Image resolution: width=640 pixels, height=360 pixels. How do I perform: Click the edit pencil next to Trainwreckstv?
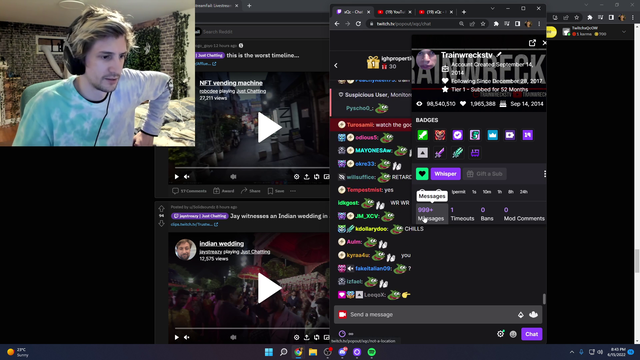tap(499, 55)
